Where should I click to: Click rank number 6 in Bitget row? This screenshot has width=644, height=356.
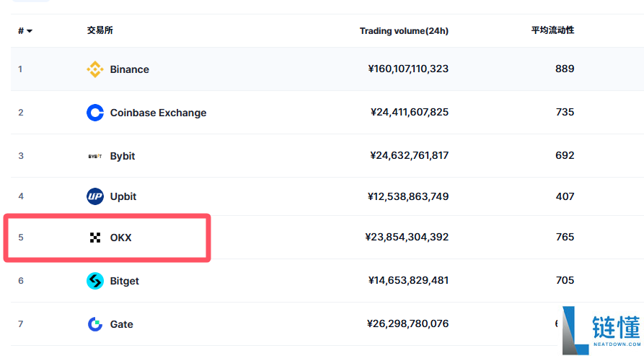pos(20,281)
